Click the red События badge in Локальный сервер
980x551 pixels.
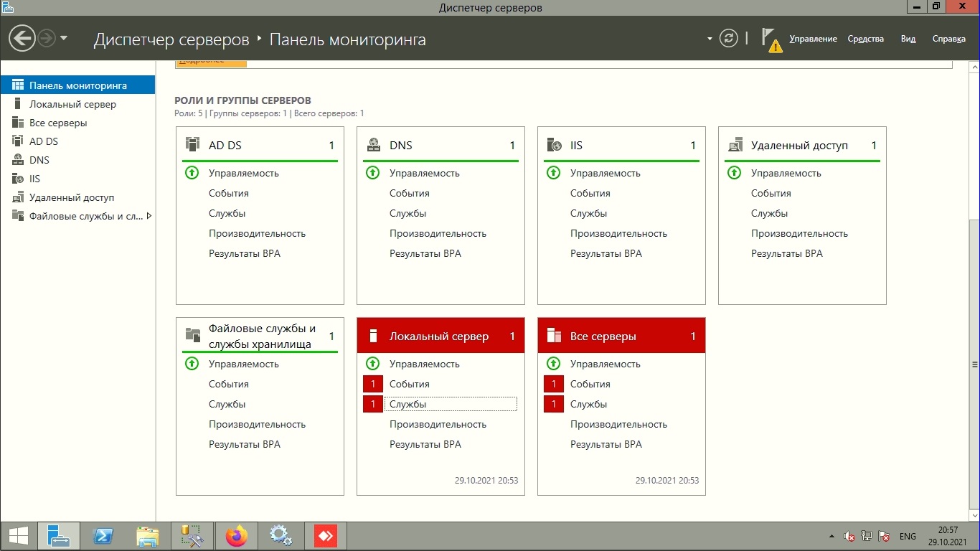coord(373,384)
